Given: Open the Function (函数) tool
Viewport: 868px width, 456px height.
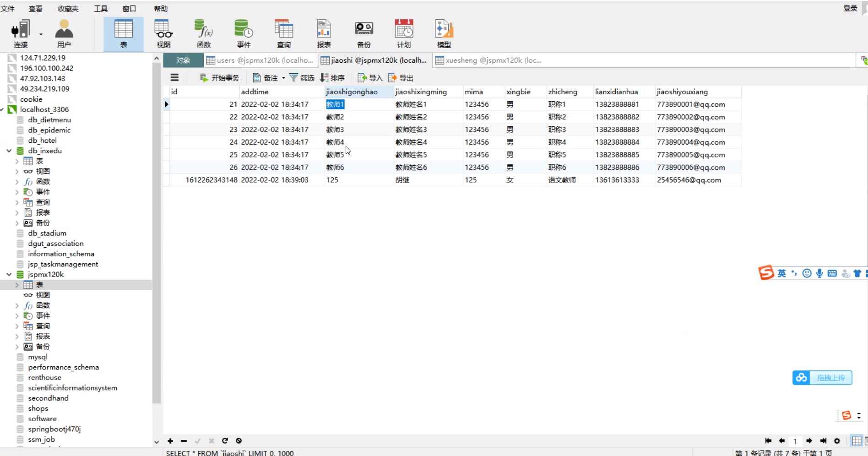Looking at the screenshot, I should pos(204,33).
